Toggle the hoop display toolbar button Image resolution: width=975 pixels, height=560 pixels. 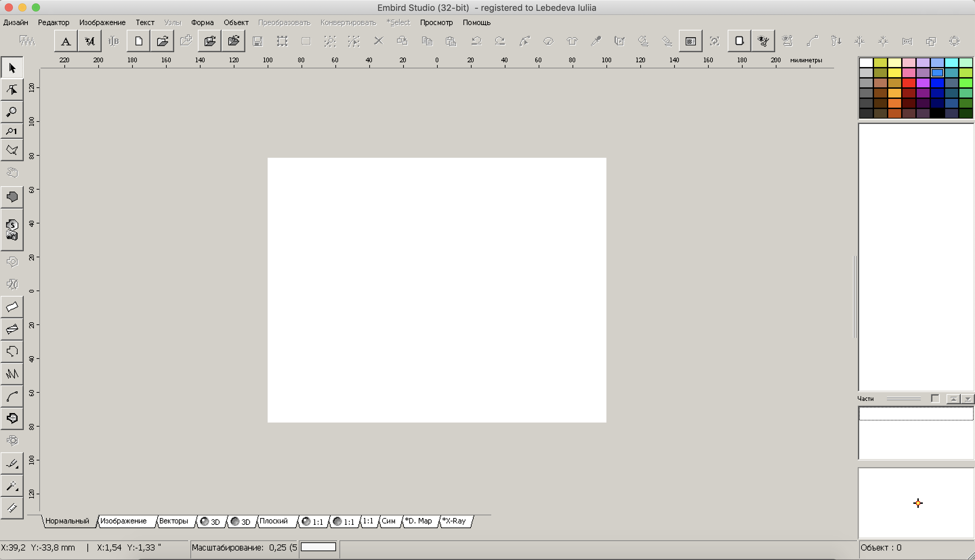[739, 41]
